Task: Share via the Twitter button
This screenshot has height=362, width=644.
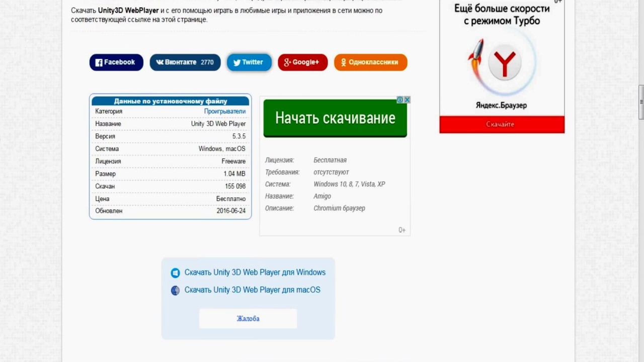Action: tap(249, 62)
